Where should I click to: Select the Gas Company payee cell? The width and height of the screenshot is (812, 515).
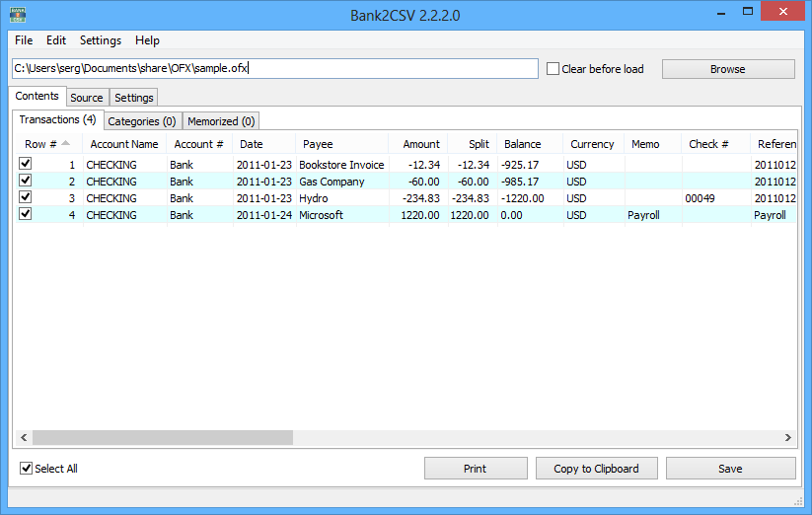[341, 182]
